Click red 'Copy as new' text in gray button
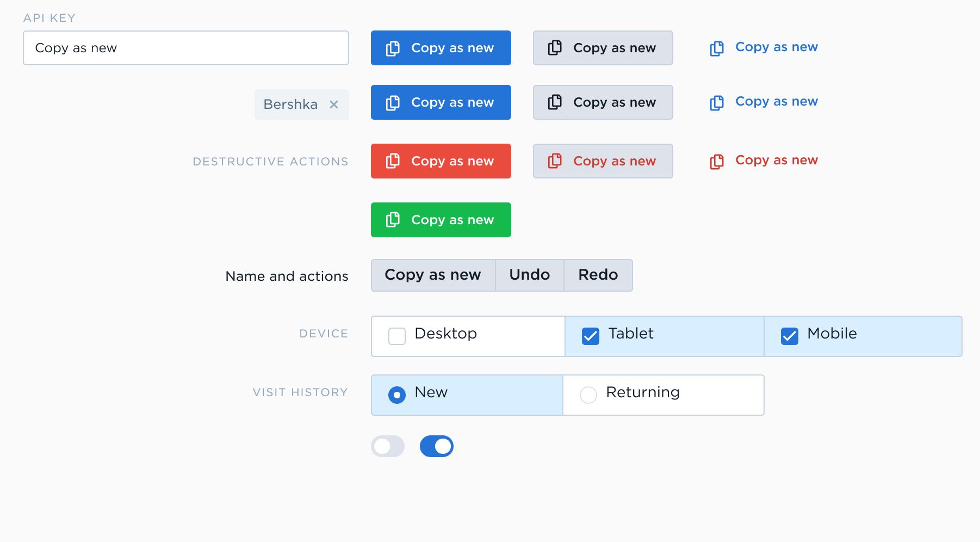The height and width of the screenshot is (542, 980). pyautogui.click(x=615, y=161)
